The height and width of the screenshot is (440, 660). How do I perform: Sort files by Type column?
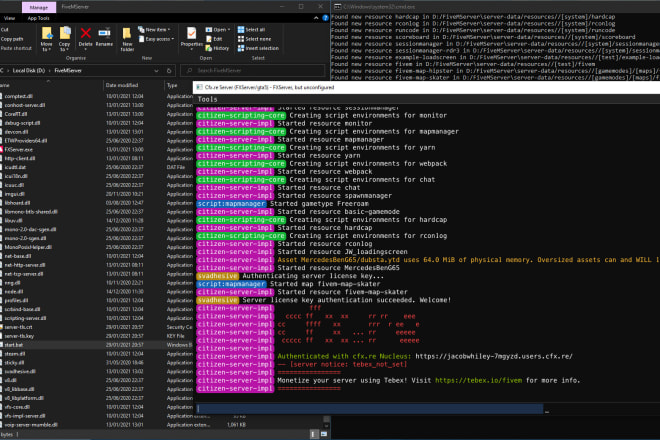[x=172, y=85]
